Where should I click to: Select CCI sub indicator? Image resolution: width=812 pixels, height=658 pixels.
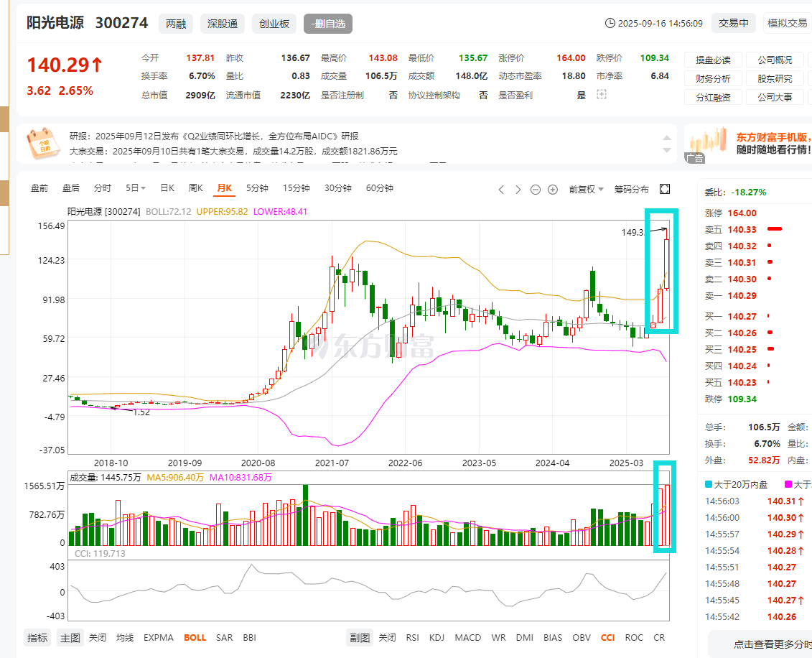[608, 638]
